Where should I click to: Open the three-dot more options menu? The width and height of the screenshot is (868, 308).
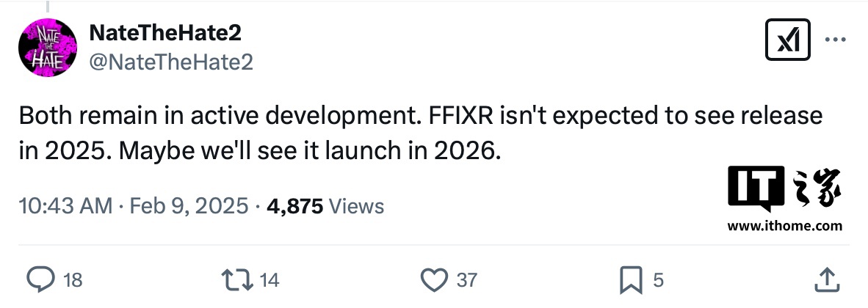[836, 40]
